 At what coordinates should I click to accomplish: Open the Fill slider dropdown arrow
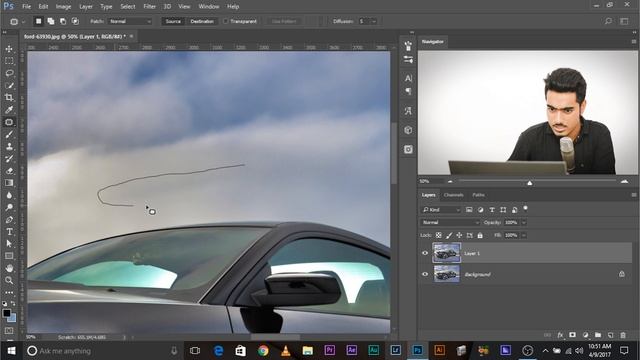click(x=524, y=236)
